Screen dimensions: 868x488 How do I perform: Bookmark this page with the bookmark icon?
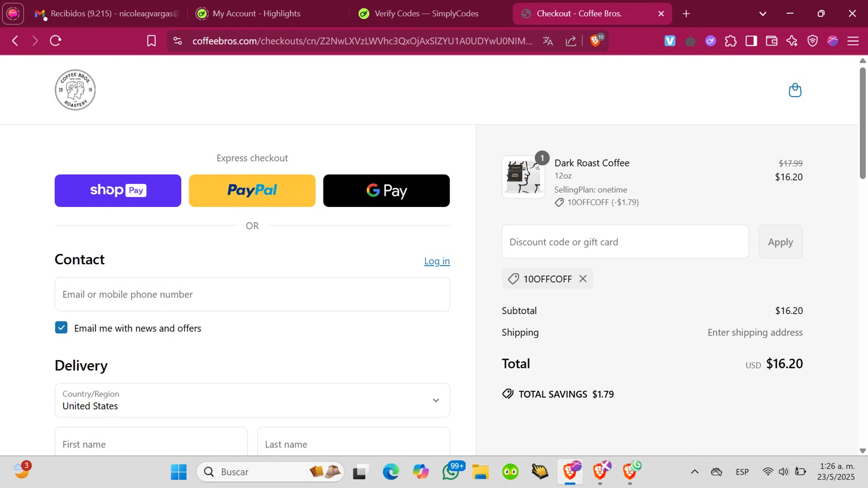[x=151, y=41]
